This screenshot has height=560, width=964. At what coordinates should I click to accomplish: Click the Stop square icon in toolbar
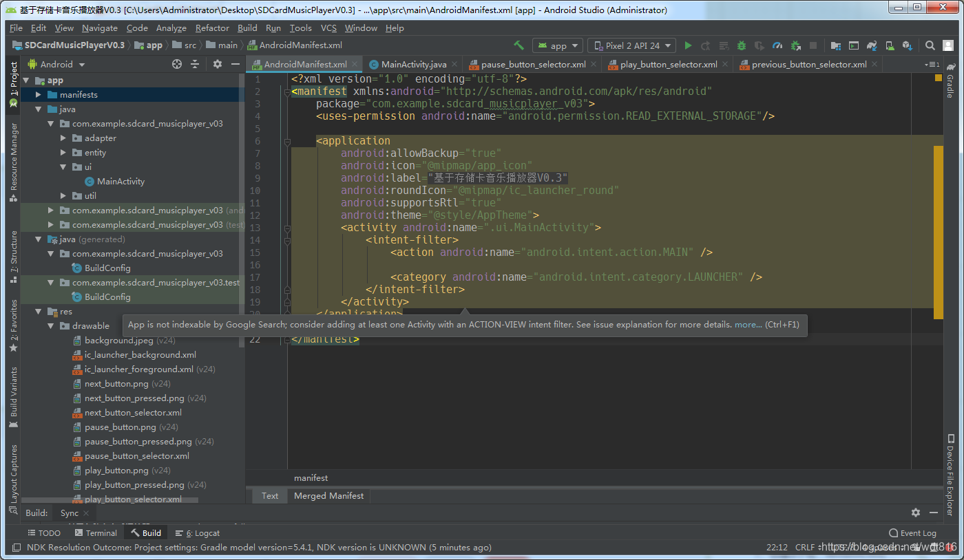[x=813, y=45]
